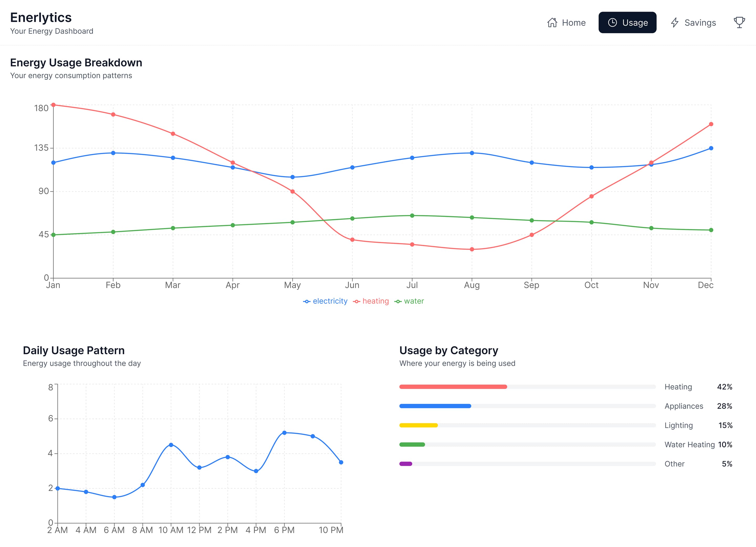
Task: Click the blue Appliances usage bar
Action: pyautogui.click(x=435, y=406)
